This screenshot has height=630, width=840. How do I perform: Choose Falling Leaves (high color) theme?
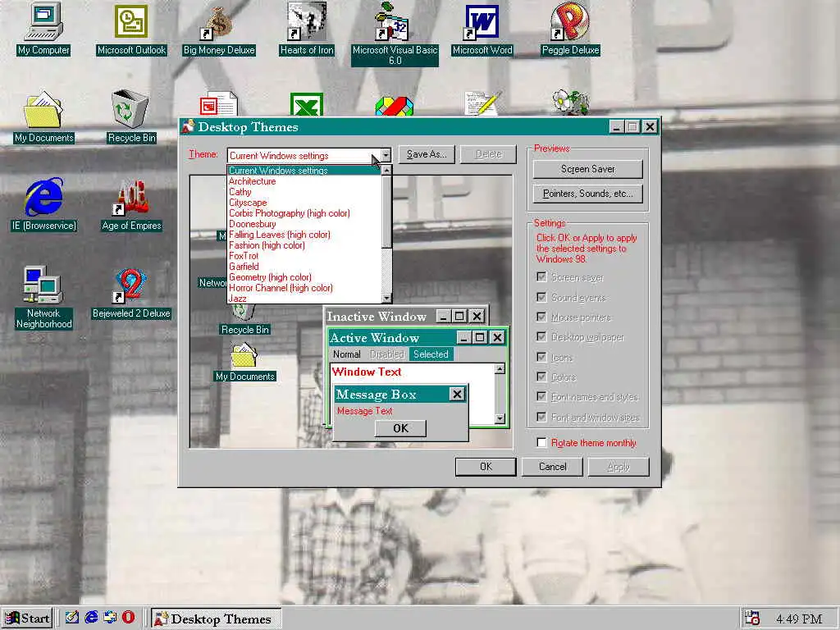pyautogui.click(x=304, y=235)
